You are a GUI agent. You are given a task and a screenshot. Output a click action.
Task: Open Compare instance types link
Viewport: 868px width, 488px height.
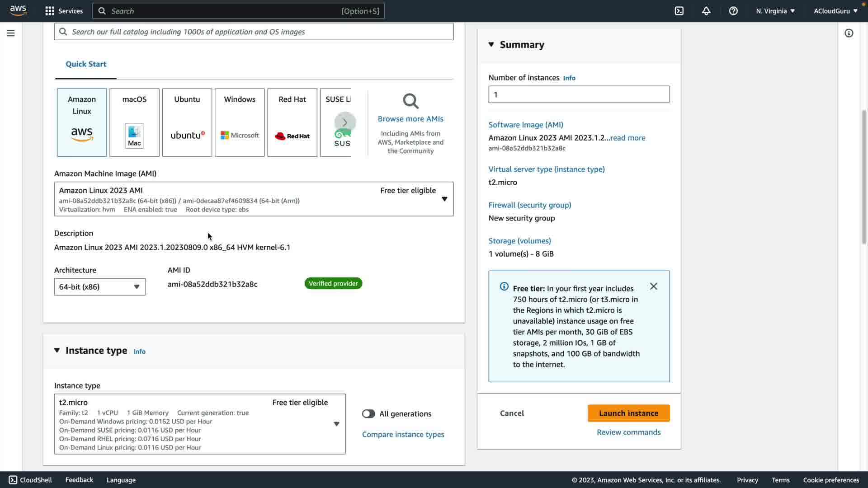pyautogui.click(x=403, y=434)
